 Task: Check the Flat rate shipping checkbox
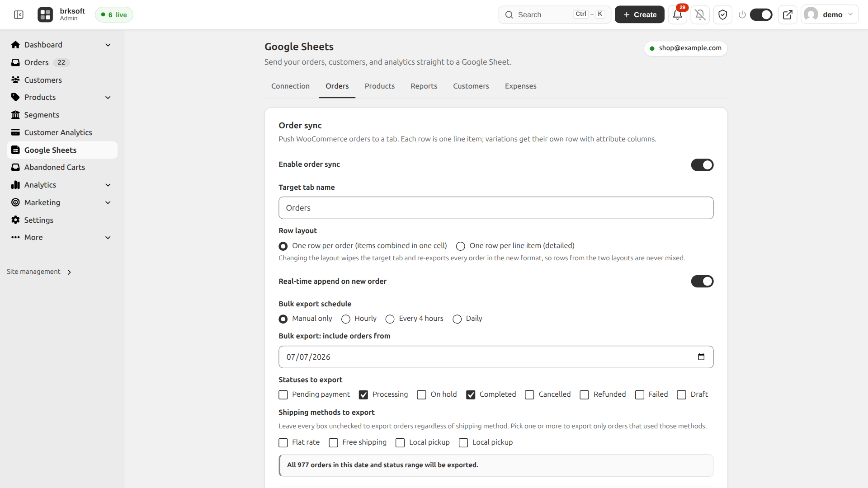(x=283, y=443)
